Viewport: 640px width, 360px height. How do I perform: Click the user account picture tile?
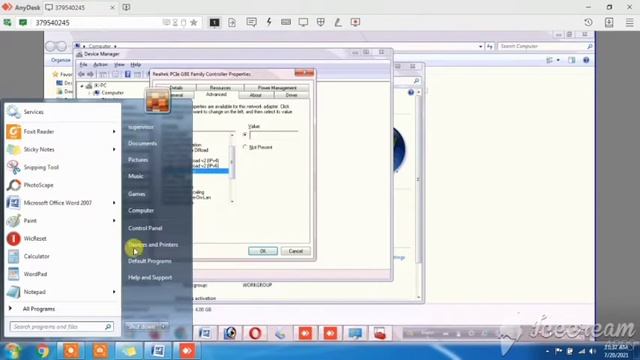point(158,100)
